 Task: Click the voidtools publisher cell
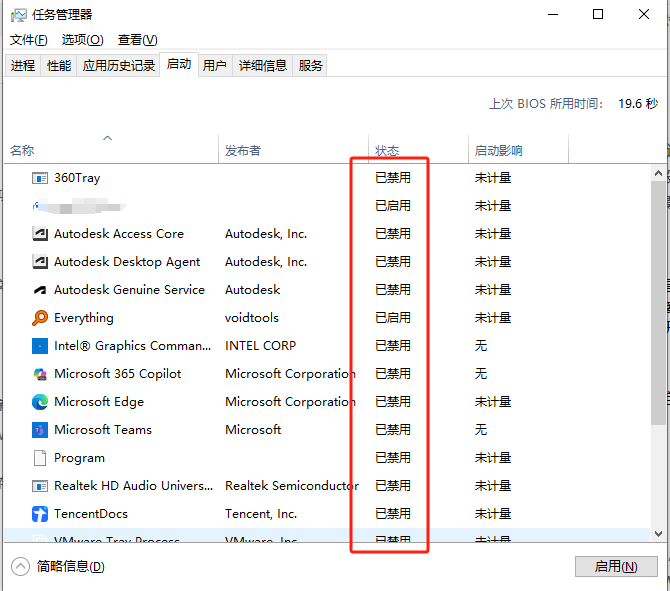click(252, 318)
